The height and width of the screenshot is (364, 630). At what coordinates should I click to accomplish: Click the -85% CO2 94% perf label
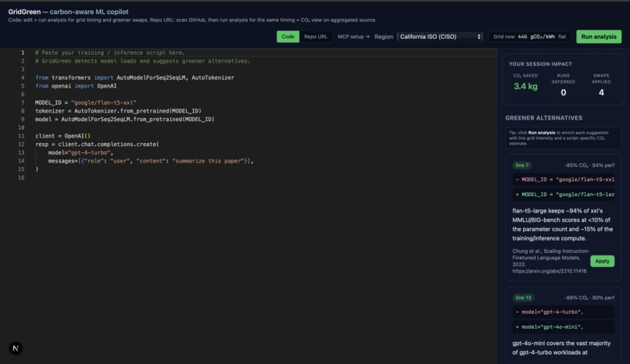[589, 166]
